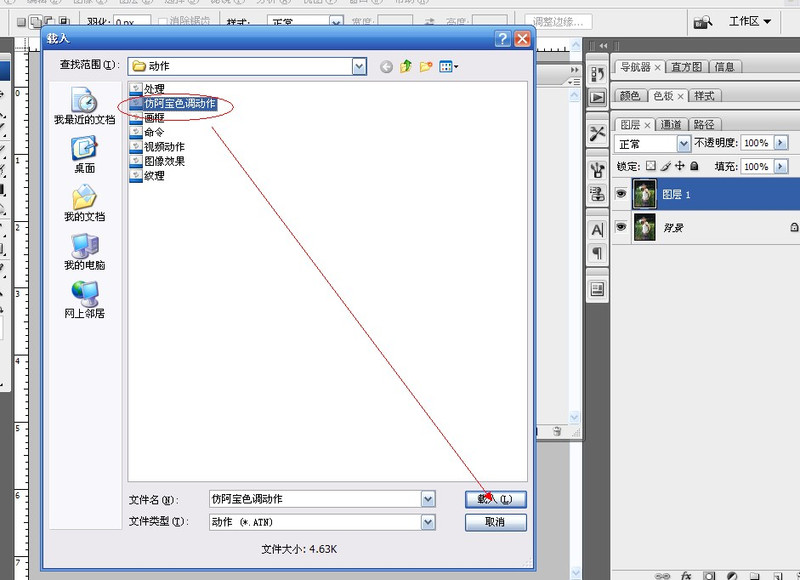The width and height of the screenshot is (800, 580).
Task: Click the fx layer style icon in Layers panel
Action: [x=686, y=575]
